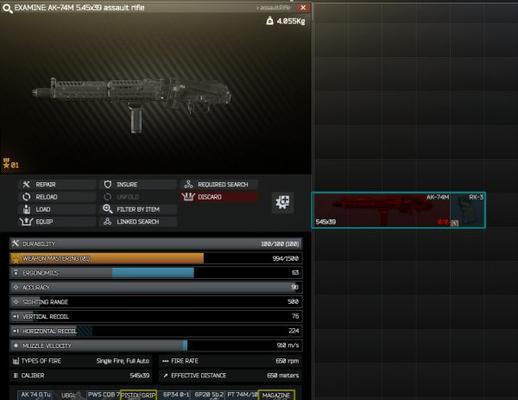
Task: Click the PWS CQB muzzle mod slot
Action: [x=103, y=395]
